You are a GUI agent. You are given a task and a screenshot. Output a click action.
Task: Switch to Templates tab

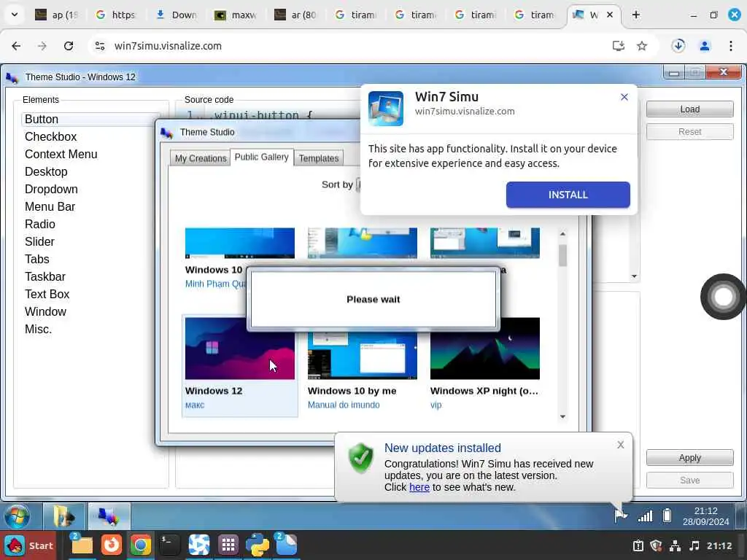click(x=319, y=158)
